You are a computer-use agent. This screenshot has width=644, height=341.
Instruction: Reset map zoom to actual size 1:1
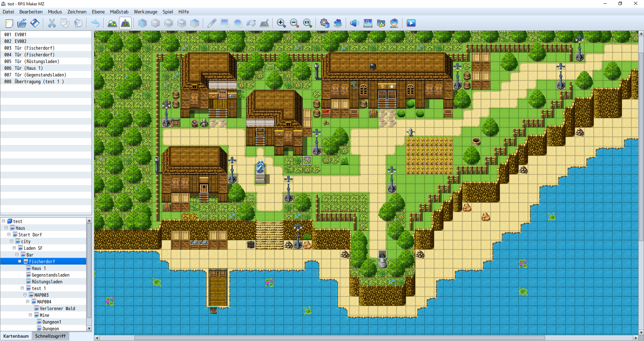(307, 23)
